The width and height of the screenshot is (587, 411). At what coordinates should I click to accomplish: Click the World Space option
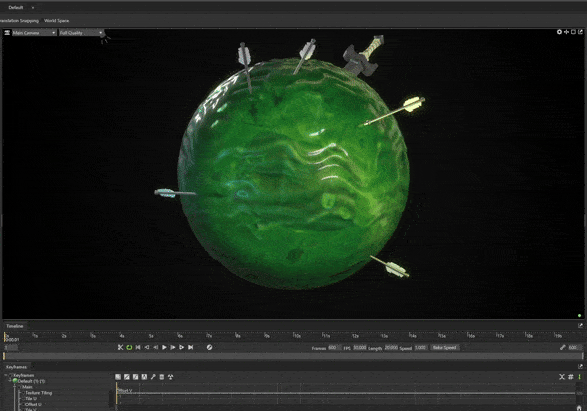57,21
